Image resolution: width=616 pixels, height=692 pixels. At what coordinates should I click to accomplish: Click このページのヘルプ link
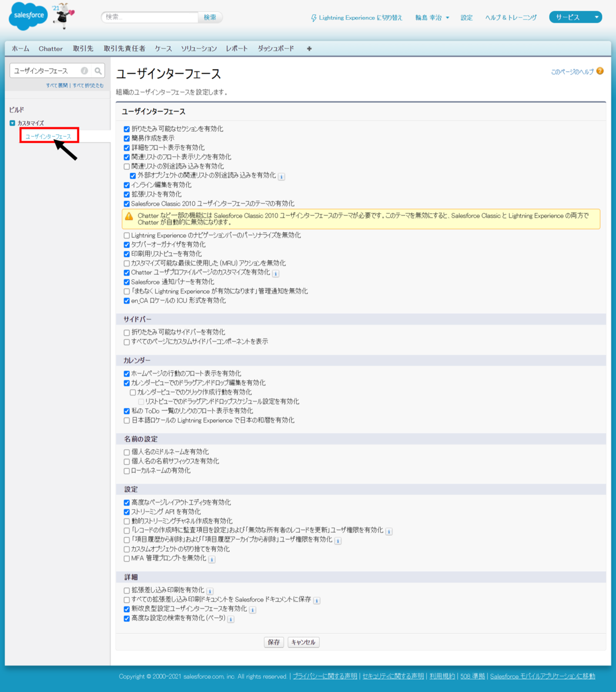point(572,72)
